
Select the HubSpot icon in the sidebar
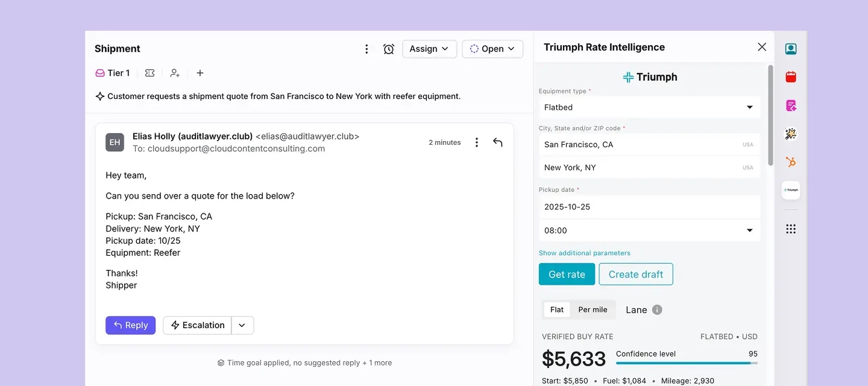pos(791,162)
